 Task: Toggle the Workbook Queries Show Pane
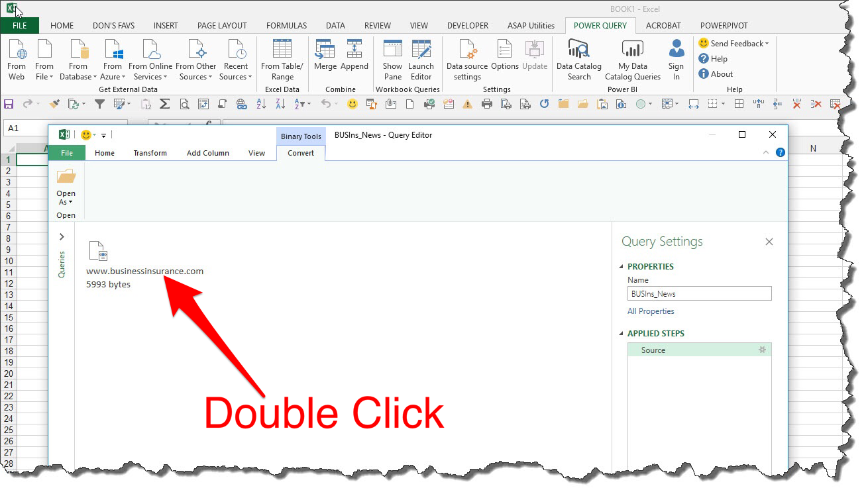coord(392,58)
